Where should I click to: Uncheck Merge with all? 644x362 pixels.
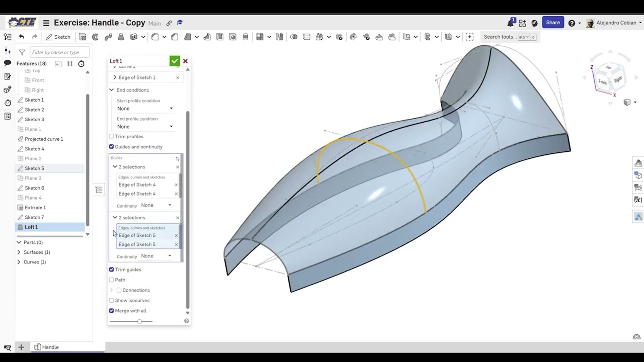click(x=112, y=311)
